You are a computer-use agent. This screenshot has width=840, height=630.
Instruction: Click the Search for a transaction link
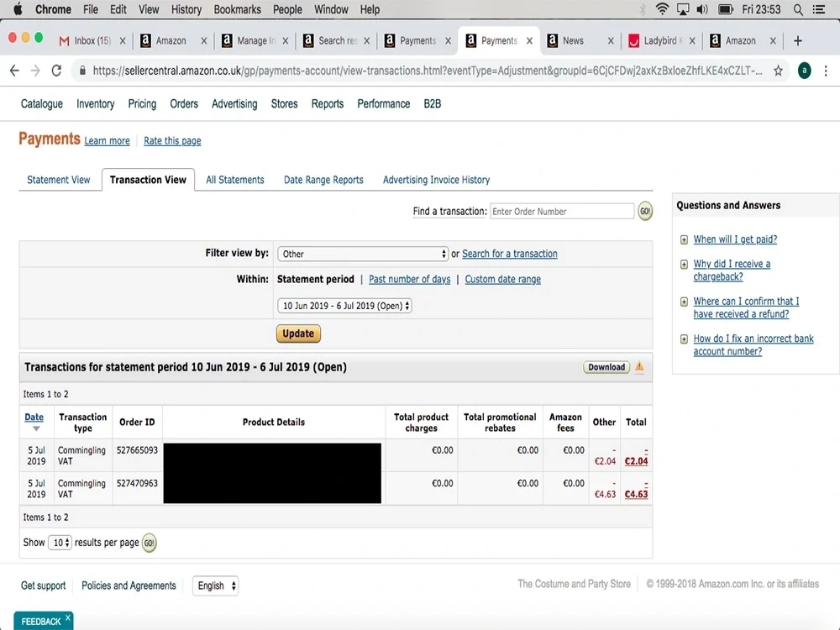[x=510, y=254]
